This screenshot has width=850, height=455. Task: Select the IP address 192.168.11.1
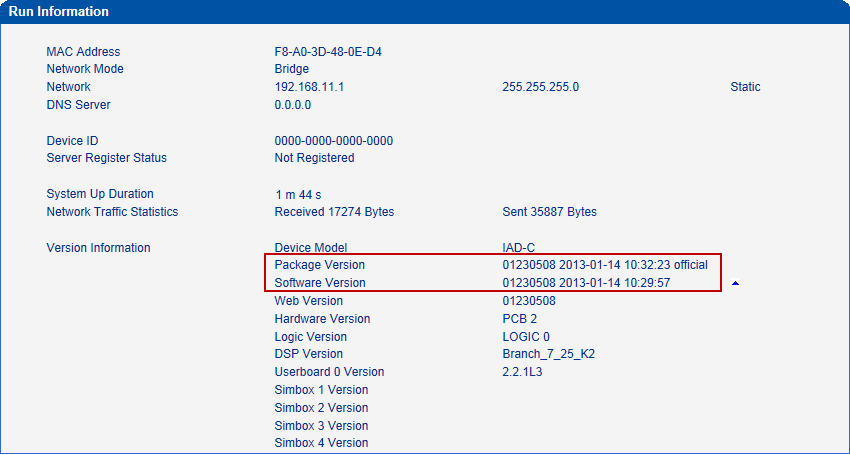(309, 87)
